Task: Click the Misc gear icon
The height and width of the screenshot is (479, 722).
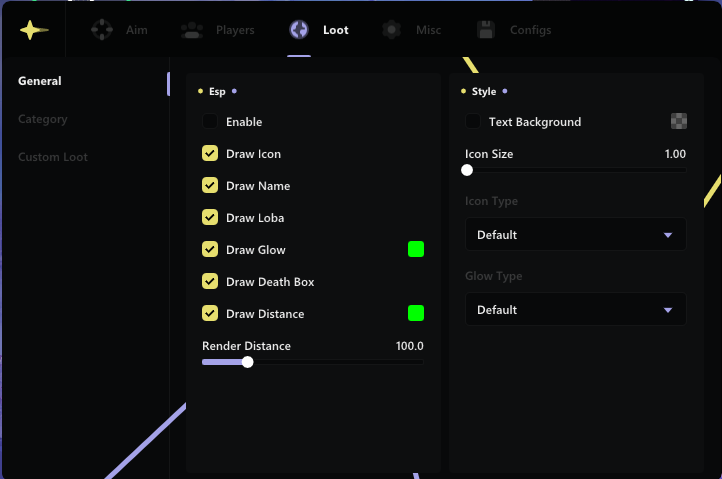Action: [x=392, y=30]
